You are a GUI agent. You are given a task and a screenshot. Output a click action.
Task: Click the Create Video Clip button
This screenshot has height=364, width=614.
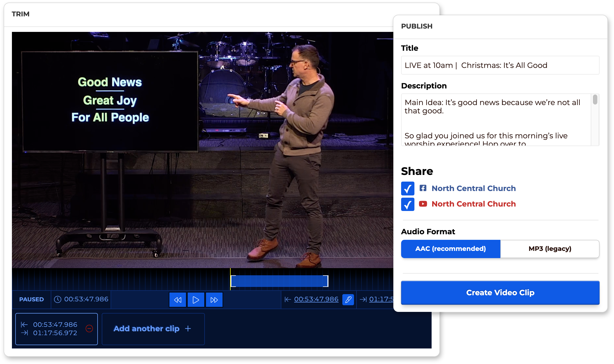point(500,293)
